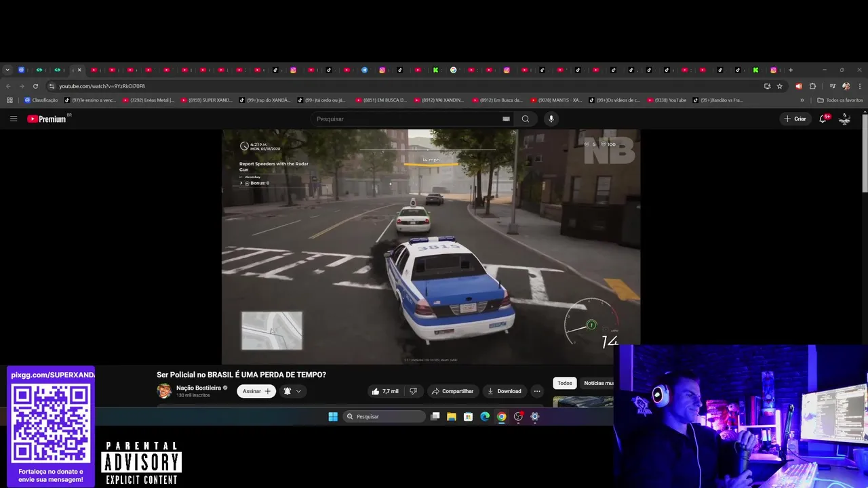Dislike the video
Image resolution: width=868 pixels, height=488 pixels.
tap(413, 391)
